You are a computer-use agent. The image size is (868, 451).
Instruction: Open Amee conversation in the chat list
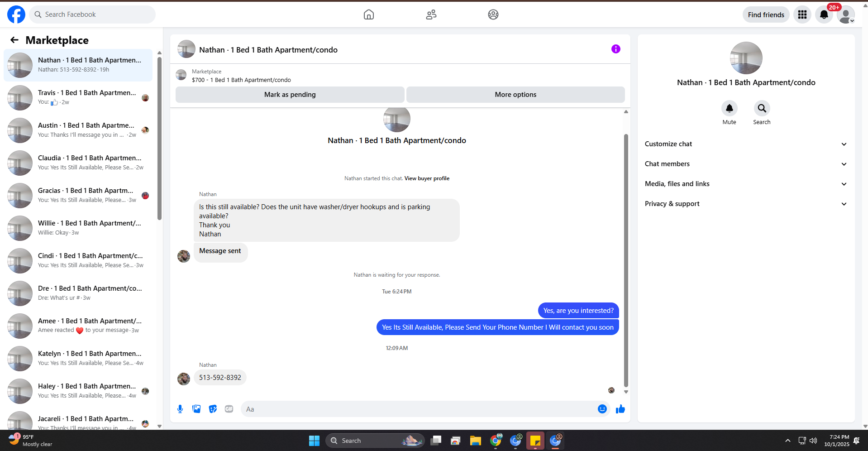click(78, 326)
